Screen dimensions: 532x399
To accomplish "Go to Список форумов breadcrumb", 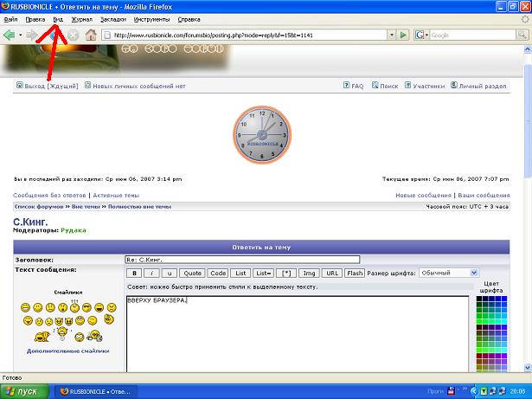I will pos(39,207).
